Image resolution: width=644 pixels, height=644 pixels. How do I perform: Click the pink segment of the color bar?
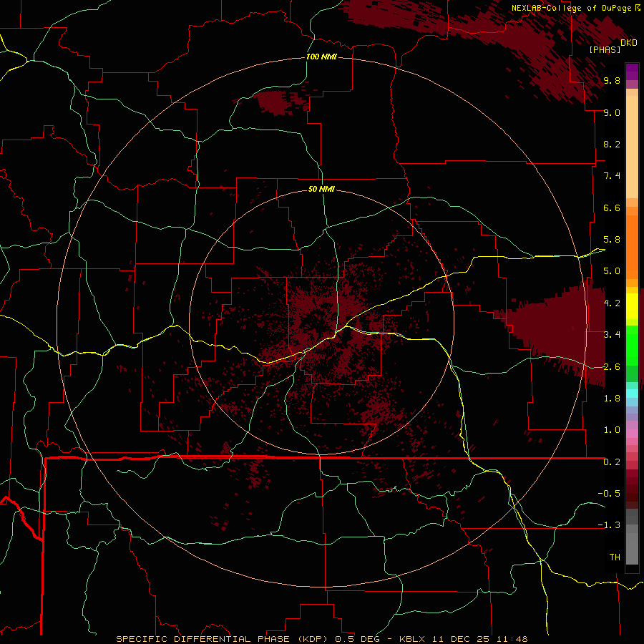coord(632,434)
